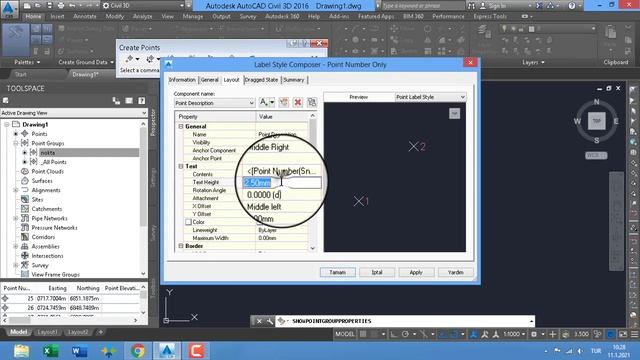Collapse the Drawing1 tree node

(7, 124)
